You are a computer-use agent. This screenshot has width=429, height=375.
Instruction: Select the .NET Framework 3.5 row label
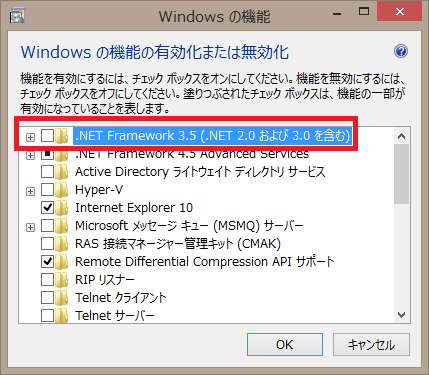(x=213, y=136)
